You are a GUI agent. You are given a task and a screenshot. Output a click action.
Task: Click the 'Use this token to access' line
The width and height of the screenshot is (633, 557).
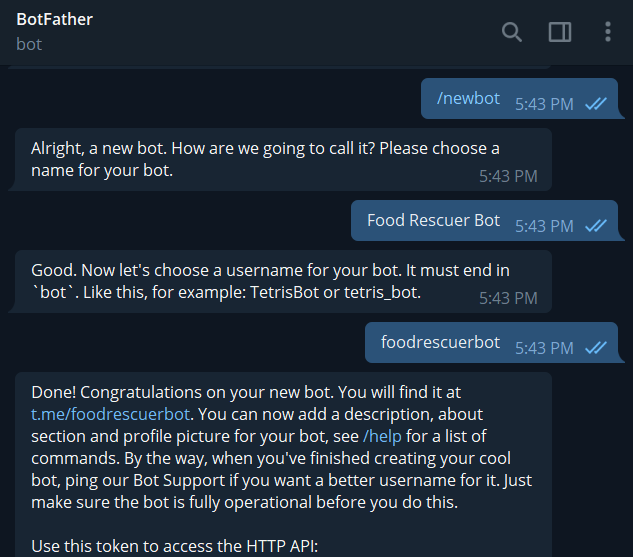pos(174,546)
